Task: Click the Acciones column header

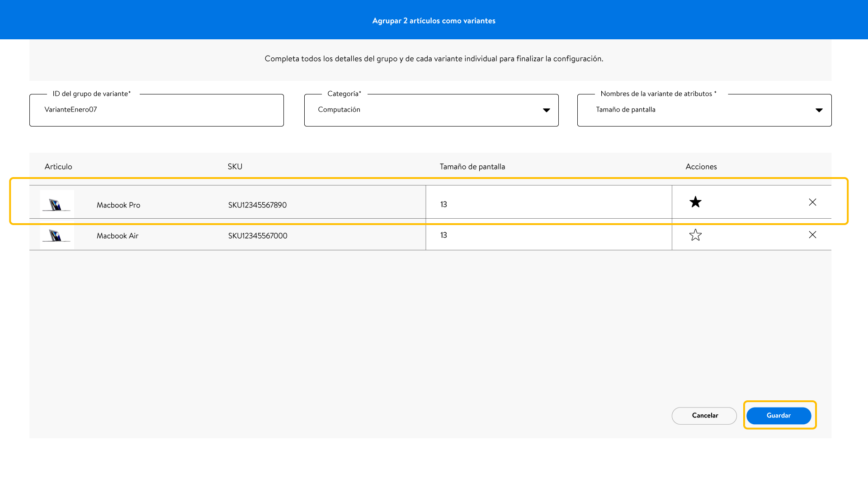Action: (x=701, y=167)
